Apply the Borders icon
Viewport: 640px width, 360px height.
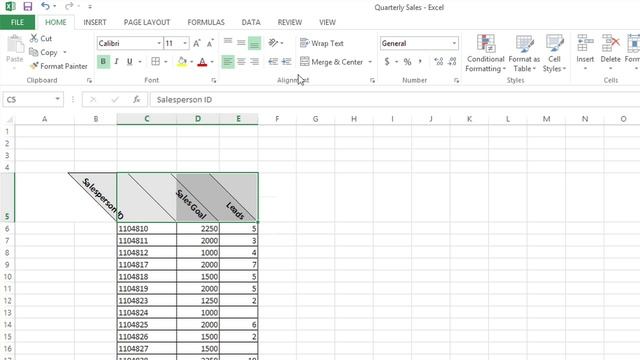(x=156, y=62)
